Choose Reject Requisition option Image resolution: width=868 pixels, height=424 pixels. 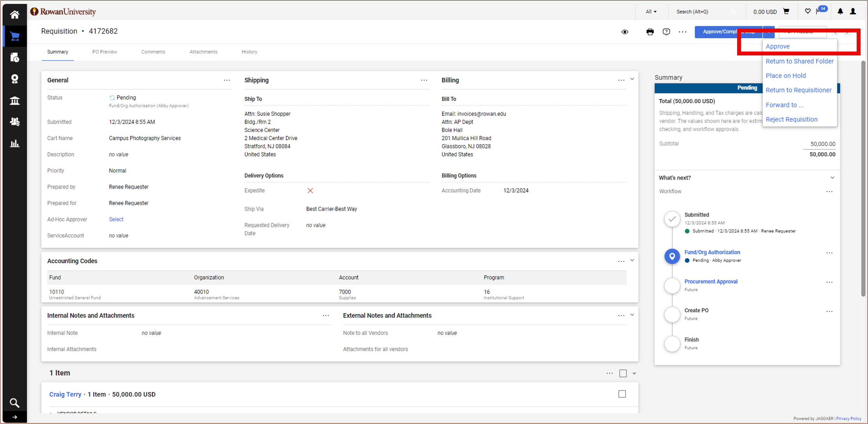point(791,119)
